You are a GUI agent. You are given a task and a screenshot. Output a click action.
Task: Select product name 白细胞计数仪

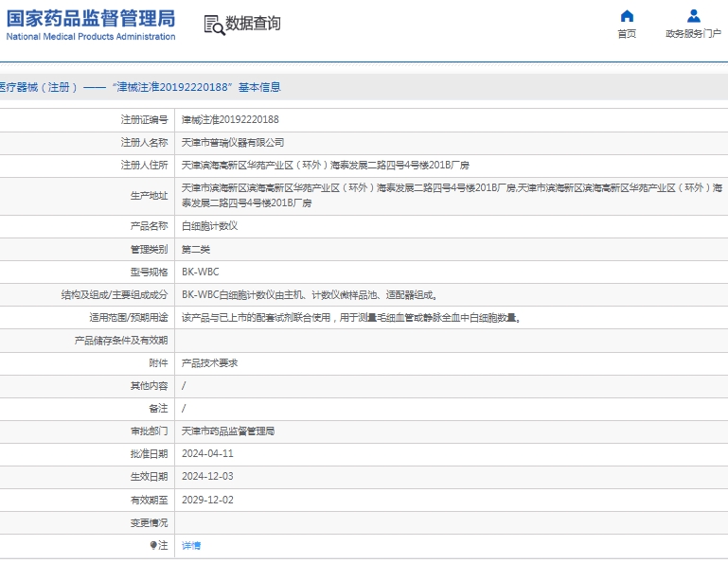click(x=209, y=226)
